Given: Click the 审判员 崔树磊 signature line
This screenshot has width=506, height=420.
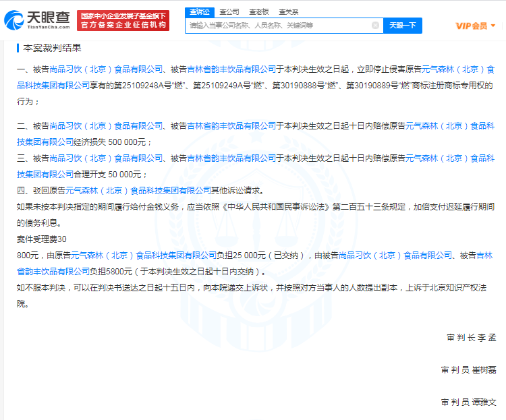Looking at the screenshot, I should [x=469, y=370].
